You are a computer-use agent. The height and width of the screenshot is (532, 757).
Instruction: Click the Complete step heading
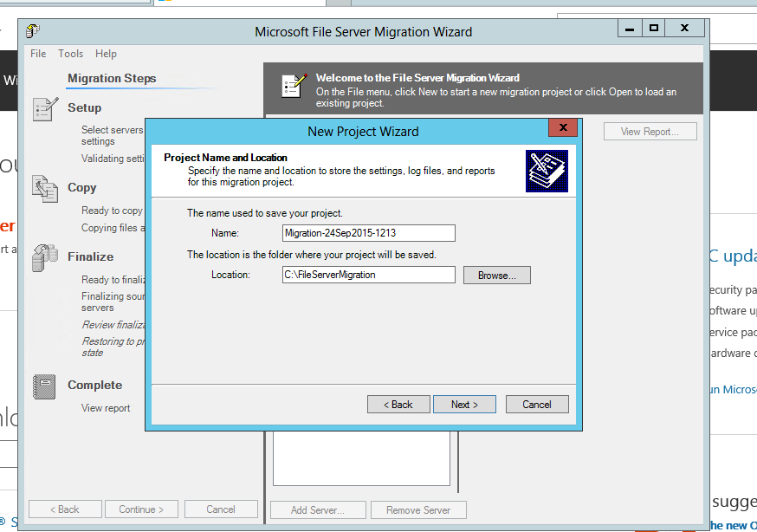pyautogui.click(x=95, y=386)
